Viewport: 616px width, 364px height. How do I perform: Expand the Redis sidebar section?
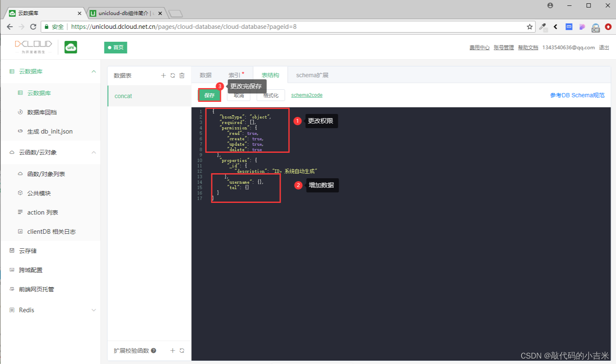coord(94,310)
